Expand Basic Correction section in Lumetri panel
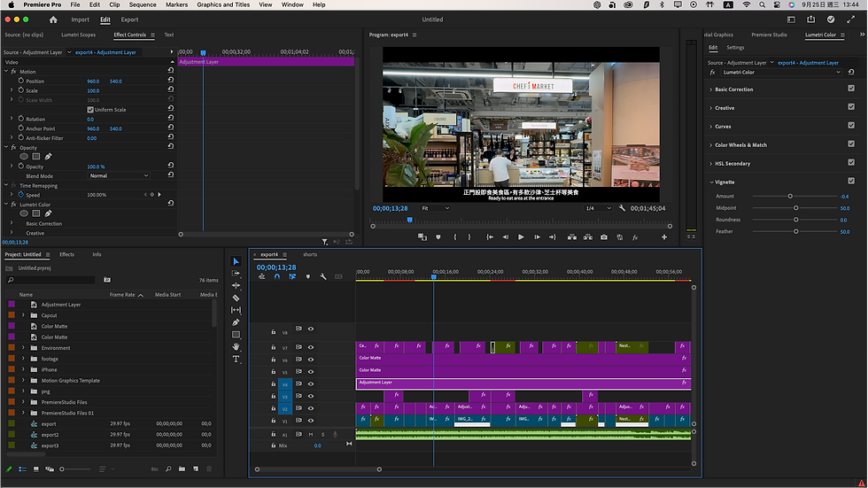This screenshot has width=868, height=488. click(x=710, y=89)
